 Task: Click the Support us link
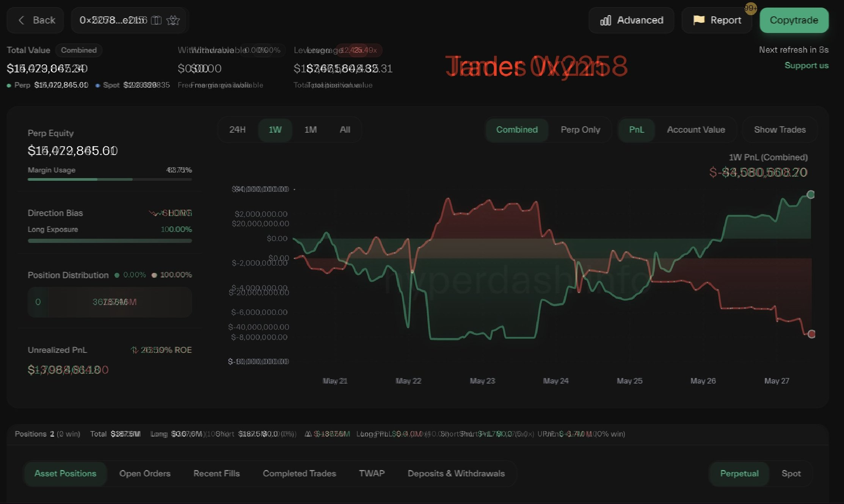point(806,65)
